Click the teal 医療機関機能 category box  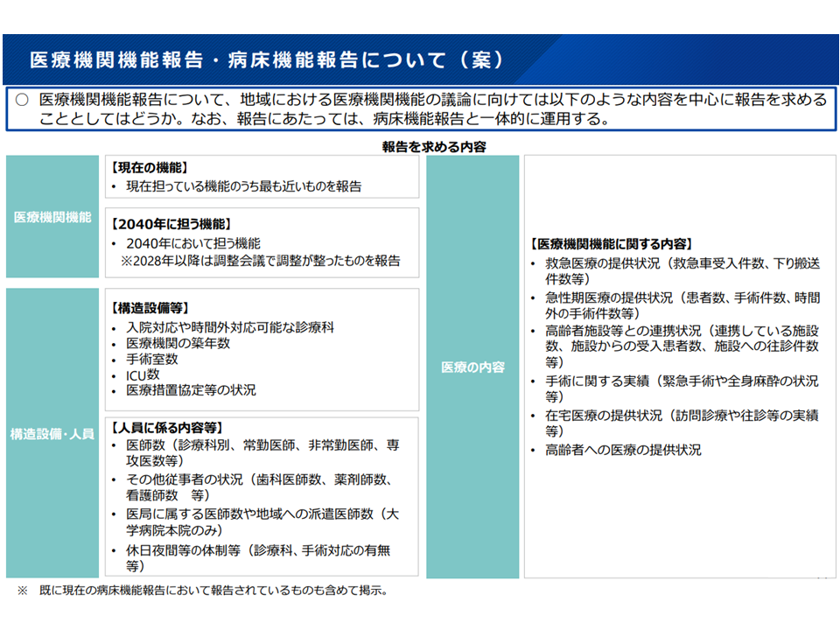pos(52,217)
